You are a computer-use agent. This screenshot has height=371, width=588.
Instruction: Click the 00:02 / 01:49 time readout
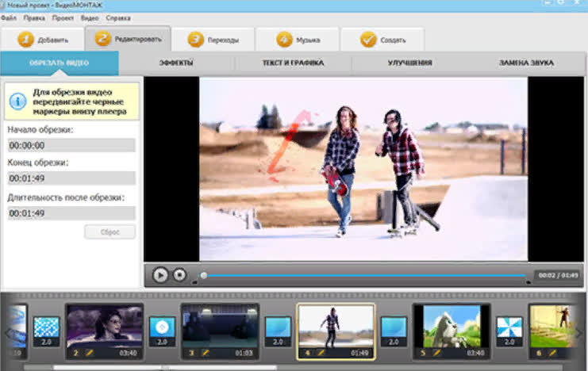click(558, 275)
